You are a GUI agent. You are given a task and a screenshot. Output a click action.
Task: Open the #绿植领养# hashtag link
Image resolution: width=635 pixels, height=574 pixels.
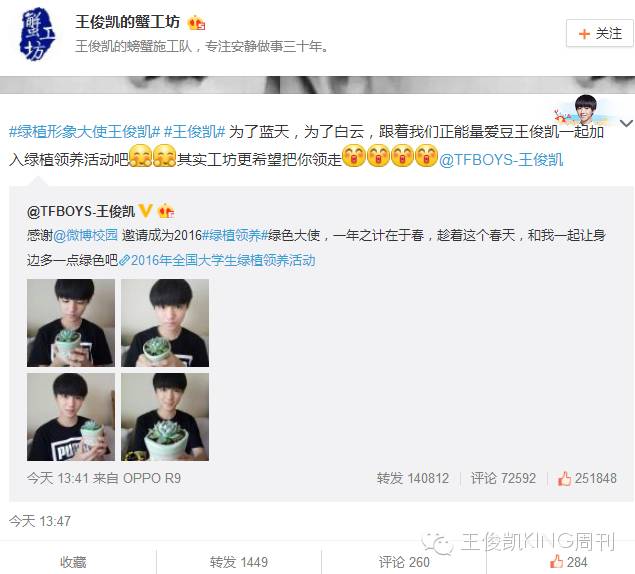pos(235,235)
